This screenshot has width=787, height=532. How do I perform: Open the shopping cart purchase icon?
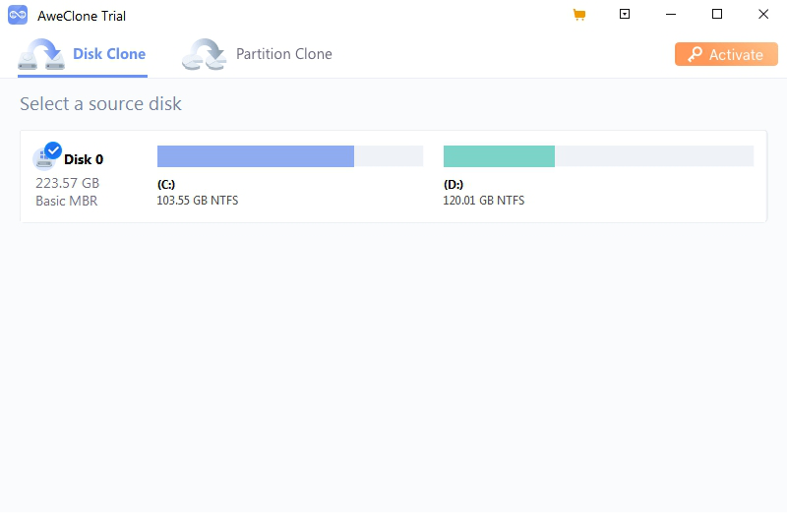click(579, 15)
